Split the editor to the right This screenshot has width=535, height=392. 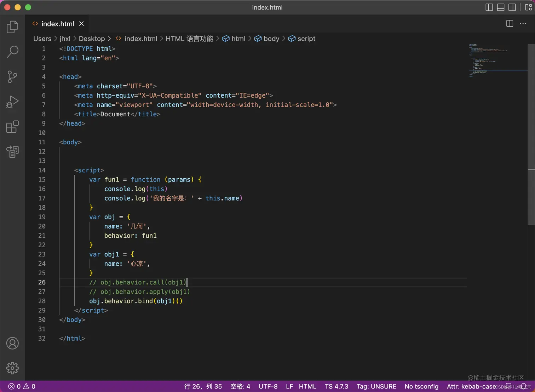tap(510, 24)
